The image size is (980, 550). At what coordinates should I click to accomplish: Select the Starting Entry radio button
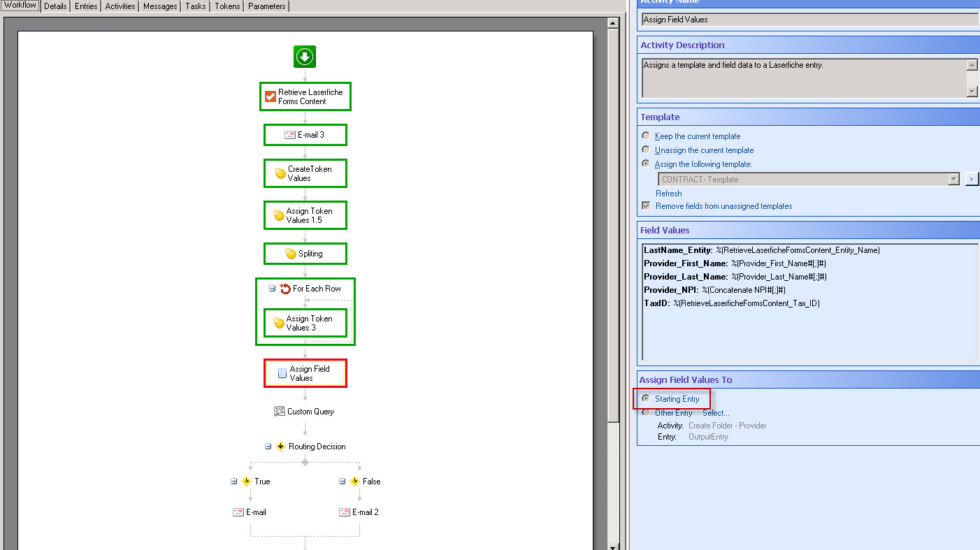[646, 398]
